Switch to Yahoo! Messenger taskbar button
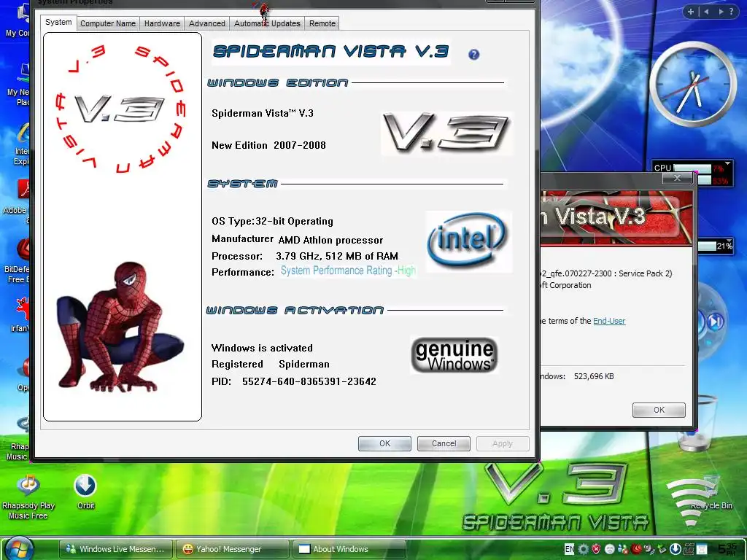 click(232, 549)
